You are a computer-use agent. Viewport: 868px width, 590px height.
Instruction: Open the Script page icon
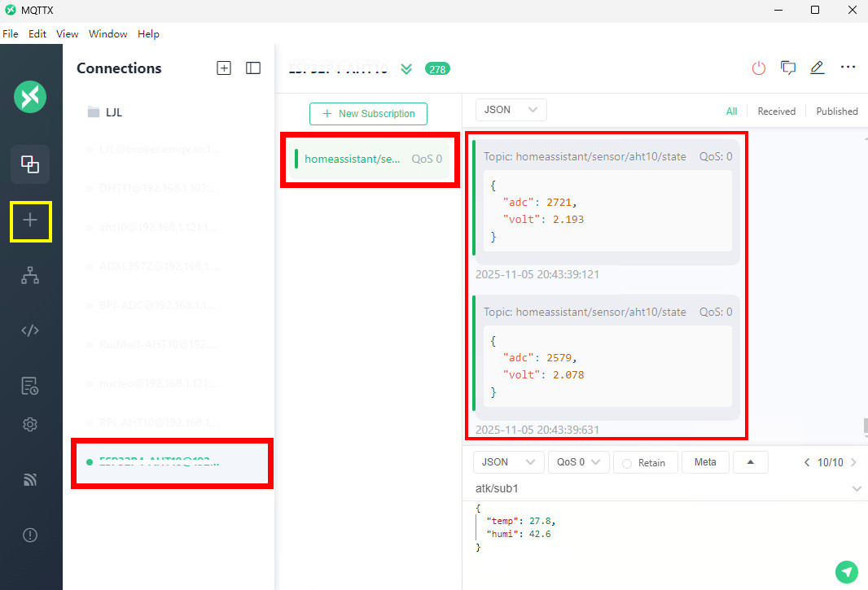(30, 330)
